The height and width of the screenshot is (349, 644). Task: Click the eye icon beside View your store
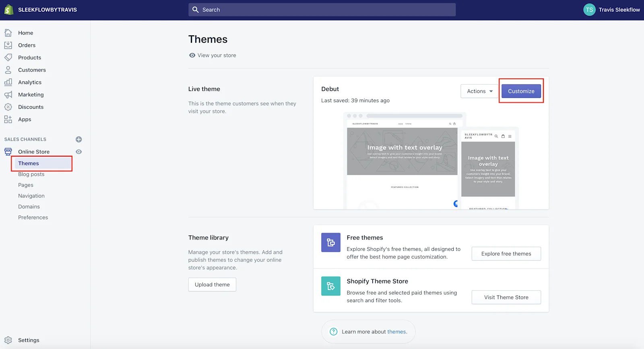tap(192, 55)
